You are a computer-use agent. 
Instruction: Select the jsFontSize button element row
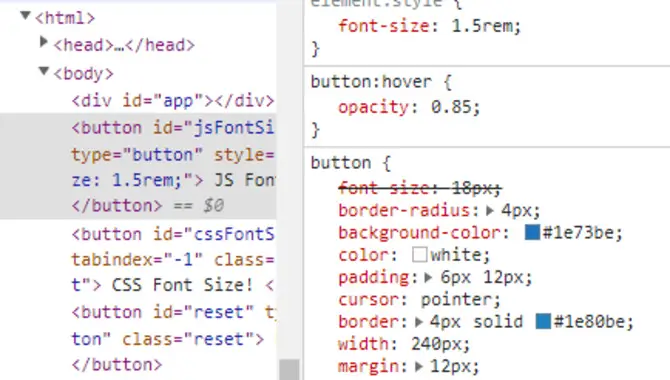tap(138, 166)
